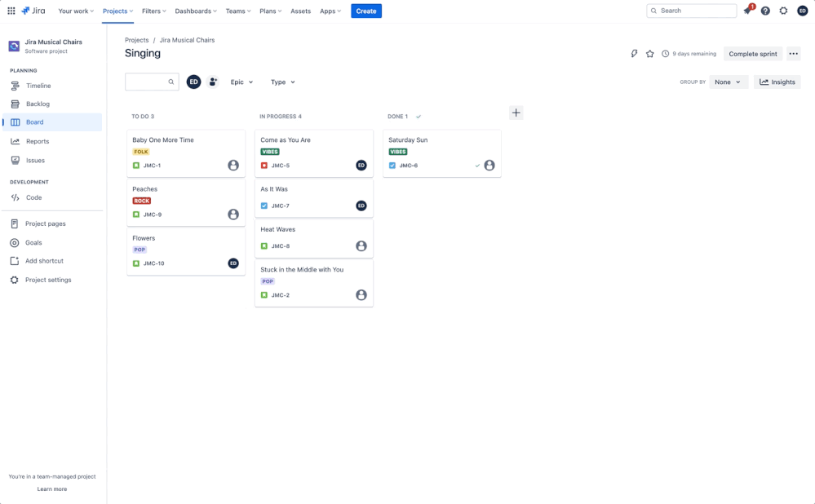The image size is (815, 504).
Task: Click the ED avatar on As It Was card
Action: pyautogui.click(x=361, y=206)
